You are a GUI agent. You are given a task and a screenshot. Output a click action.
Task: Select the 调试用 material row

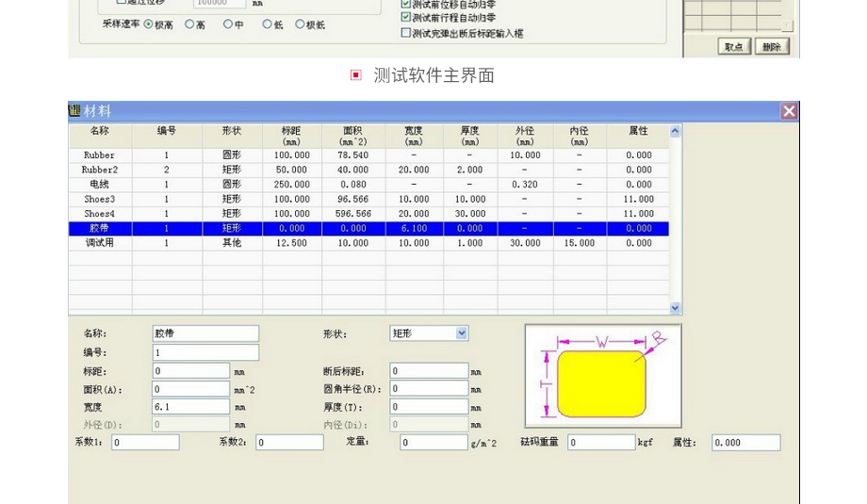click(100, 243)
